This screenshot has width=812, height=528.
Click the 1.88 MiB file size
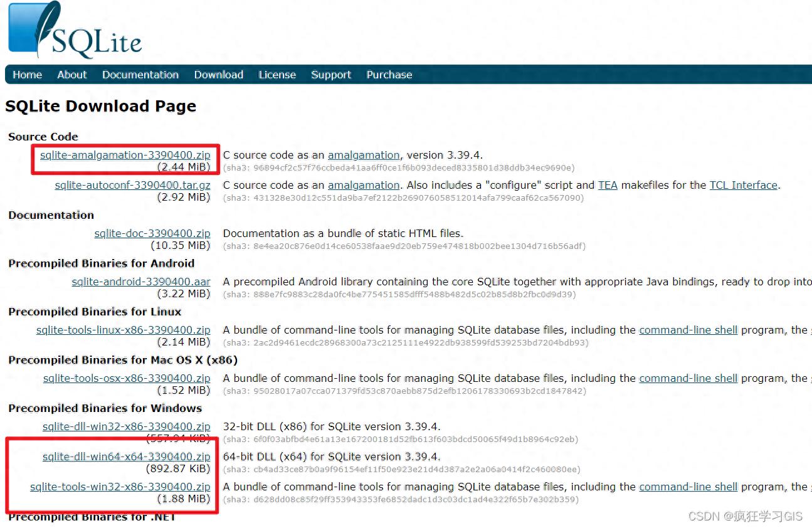[x=184, y=499]
